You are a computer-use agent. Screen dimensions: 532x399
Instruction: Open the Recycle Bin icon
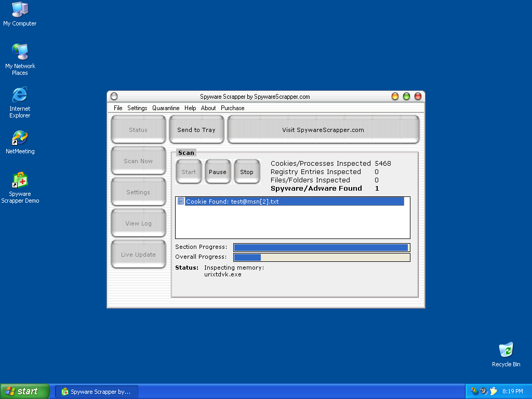tap(506, 351)
